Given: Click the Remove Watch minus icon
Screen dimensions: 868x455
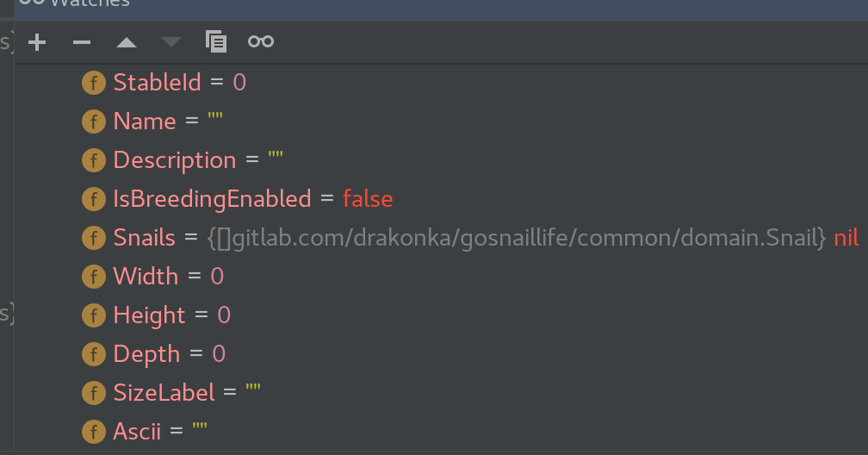Looking at the screenshot, I should [x=82, y=41].
